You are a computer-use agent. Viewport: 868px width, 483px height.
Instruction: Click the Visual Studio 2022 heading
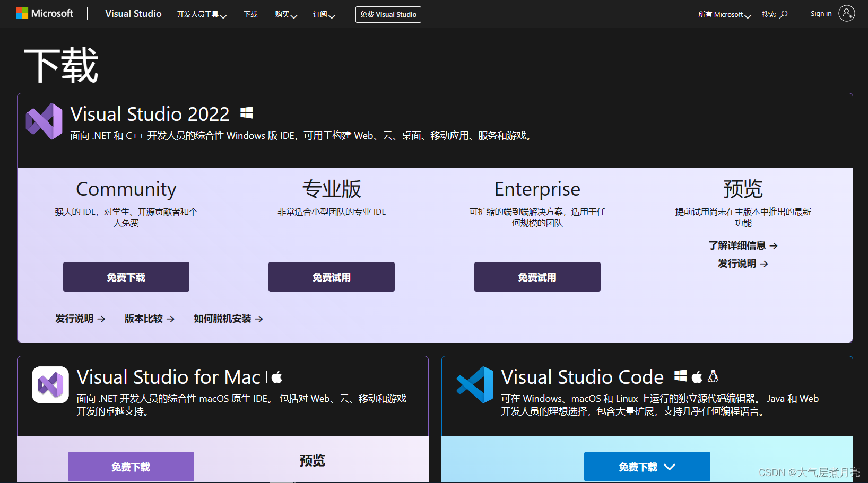coord(150,114)
